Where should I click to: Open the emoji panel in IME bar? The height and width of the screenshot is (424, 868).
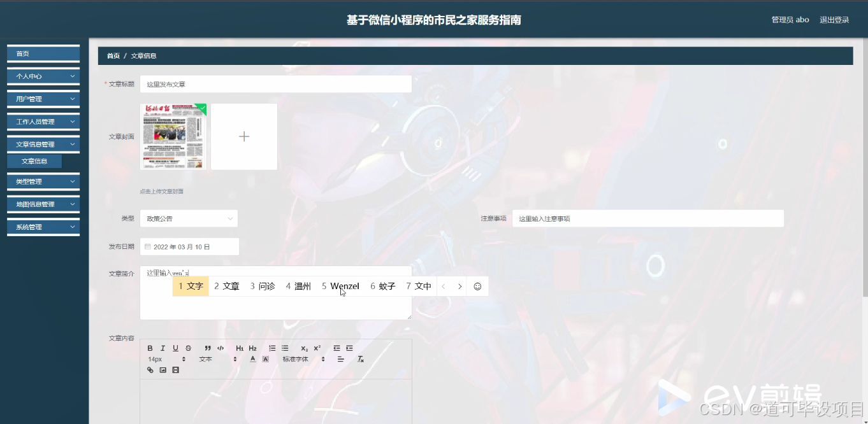[477, 286]
